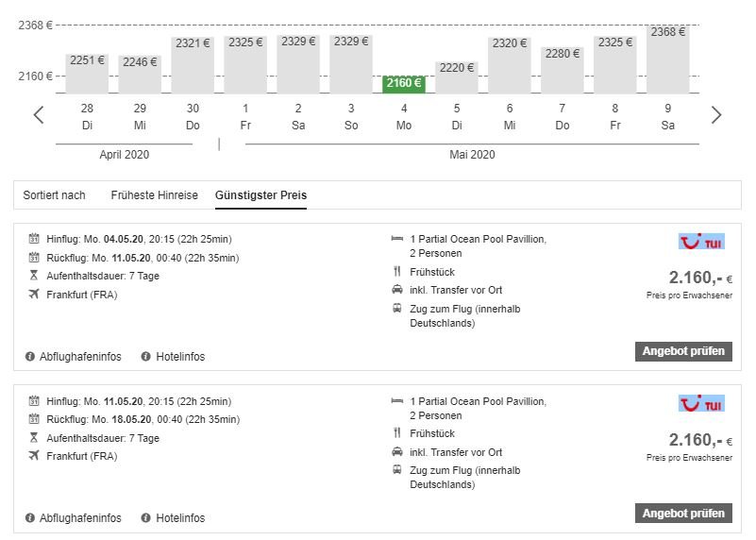
Task: Click calendar icon next to Hinflug 04.05.20
Action: click(35, 240)
